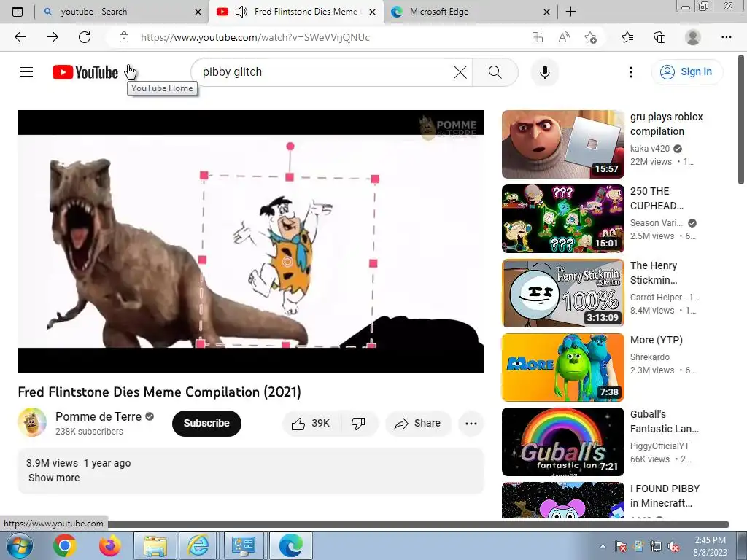Click the muted volume tray icon
The width and height of the screenshot is (747, 560).
tap(673, 547)
